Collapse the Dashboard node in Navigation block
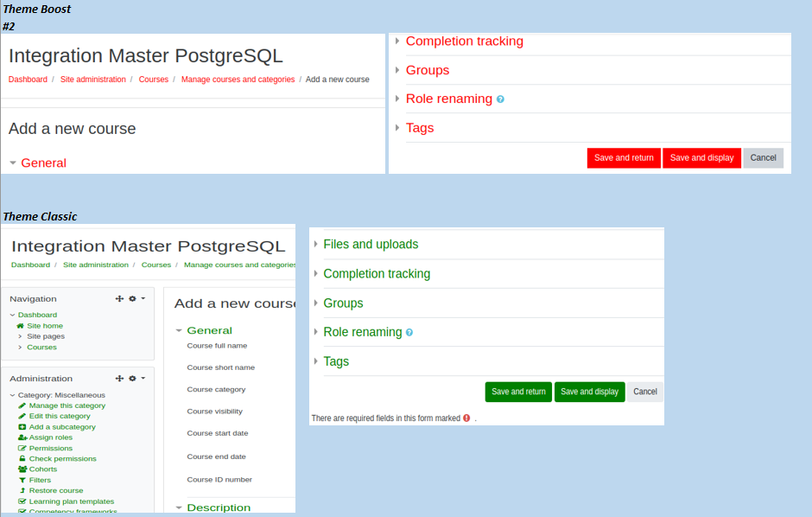This screenshot has width=812, height=517. click(x=12, y=315)
